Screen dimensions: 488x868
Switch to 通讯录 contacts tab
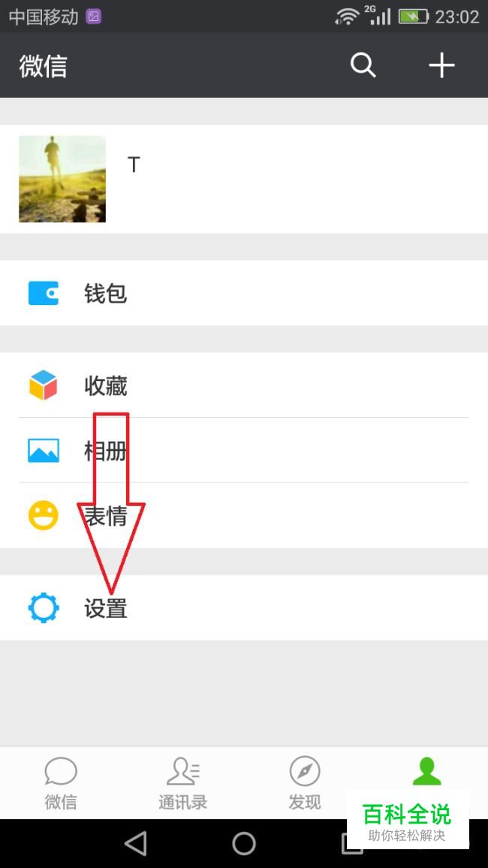click(x=183, y=783)
